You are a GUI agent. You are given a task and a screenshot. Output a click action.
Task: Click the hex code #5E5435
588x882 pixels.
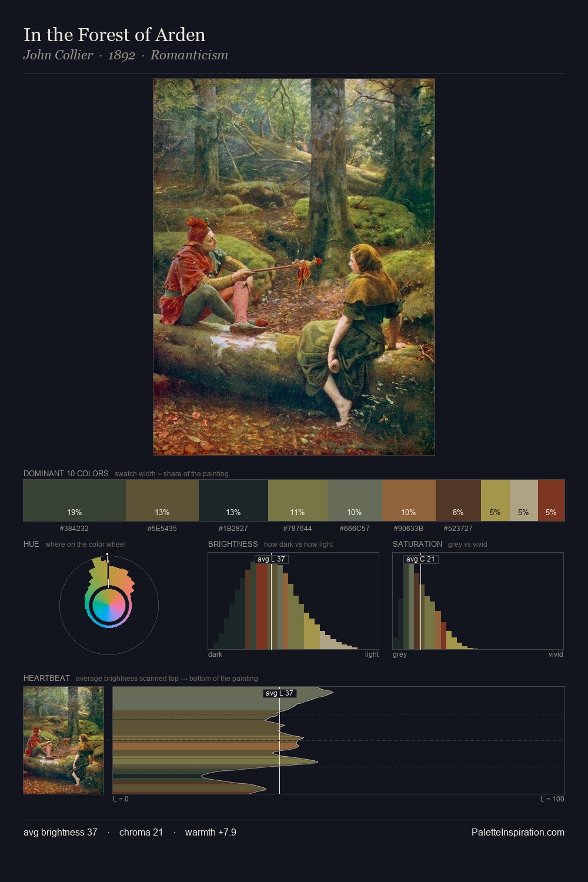click(x=162, y=529)
